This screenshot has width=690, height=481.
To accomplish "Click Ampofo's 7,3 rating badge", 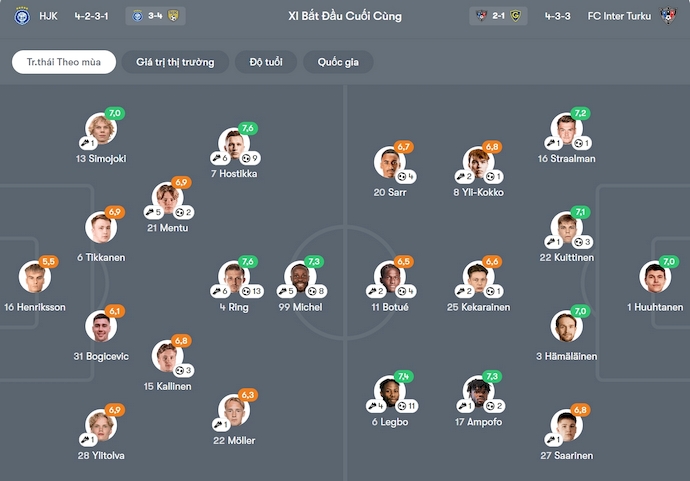I will click(x=492, y=376).
